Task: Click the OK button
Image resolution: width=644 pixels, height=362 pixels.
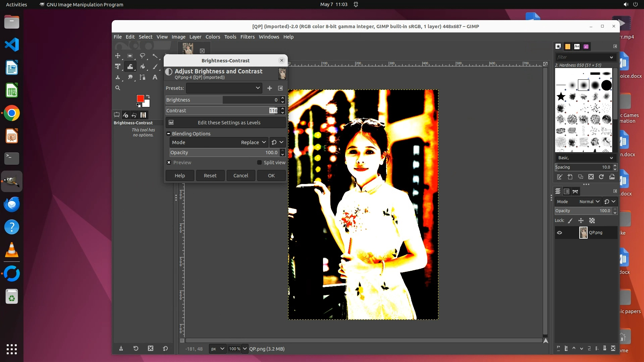Action: pyautogui.click(x=271, y=176)
